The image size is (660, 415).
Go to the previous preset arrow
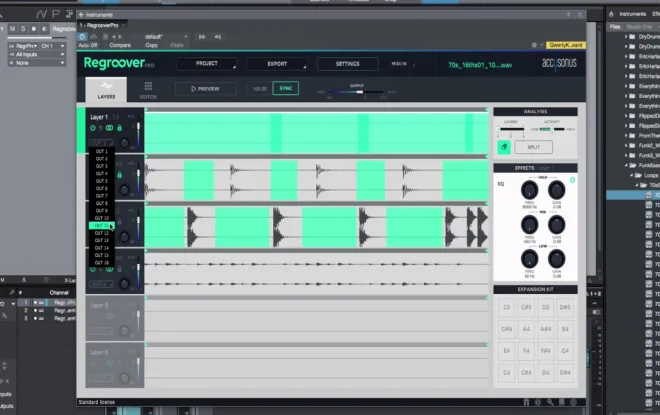[113, 37]
